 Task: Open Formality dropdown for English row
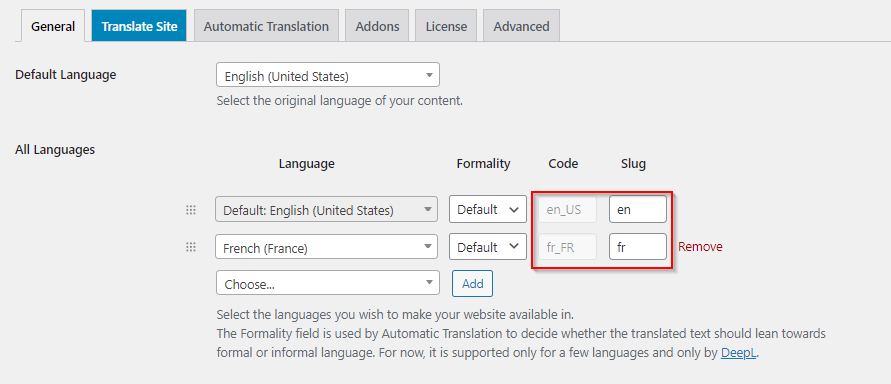[x=488, y=209]
